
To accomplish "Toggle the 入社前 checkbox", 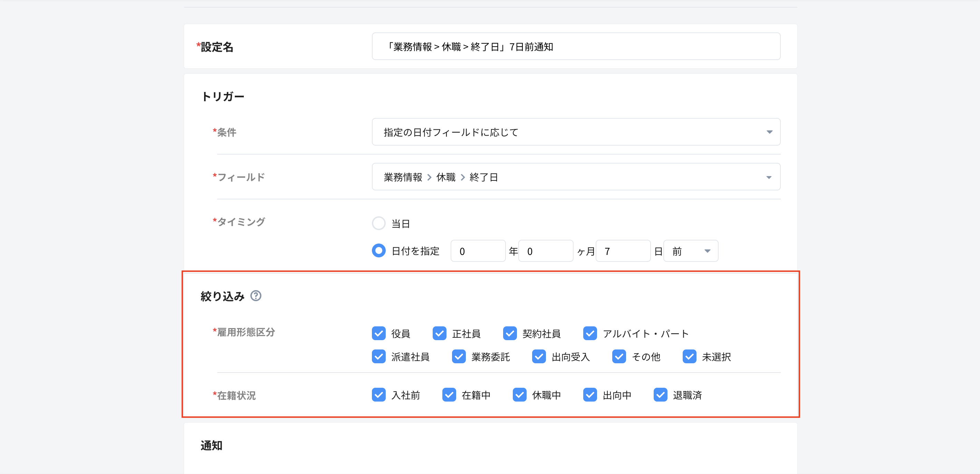I will coord(378,395).
